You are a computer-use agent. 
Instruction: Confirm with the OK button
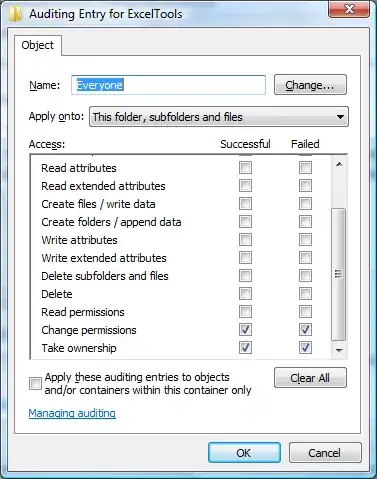(x=244, y=453)
